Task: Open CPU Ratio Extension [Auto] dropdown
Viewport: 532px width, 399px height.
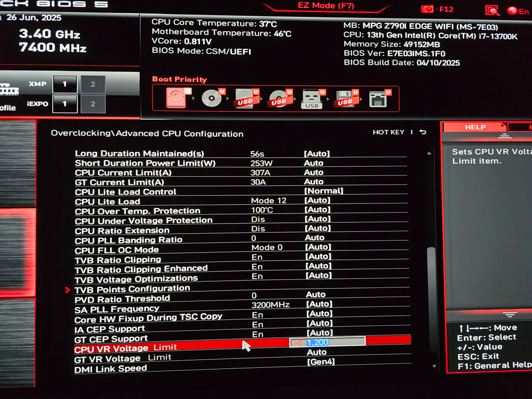Action: (x=318, y=228)
